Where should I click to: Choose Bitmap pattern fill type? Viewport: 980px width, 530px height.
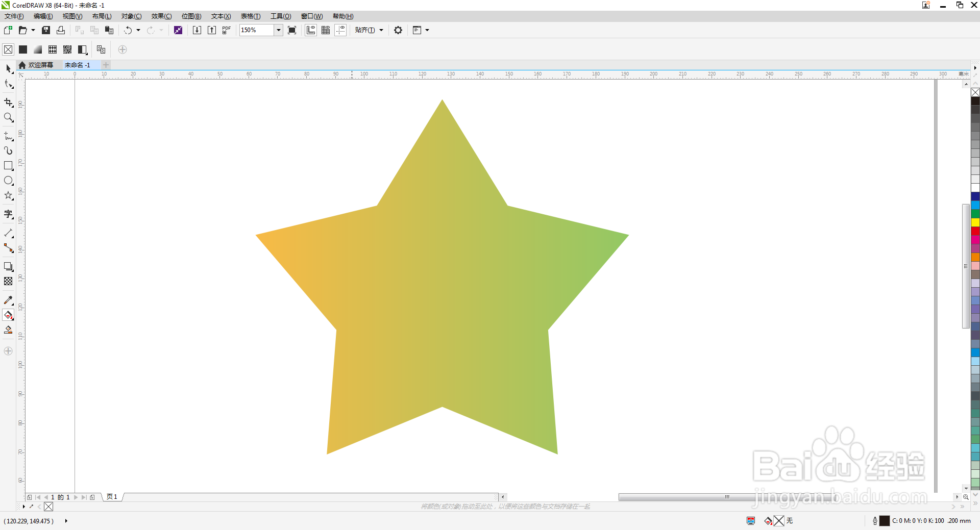[x=67, y=49]
